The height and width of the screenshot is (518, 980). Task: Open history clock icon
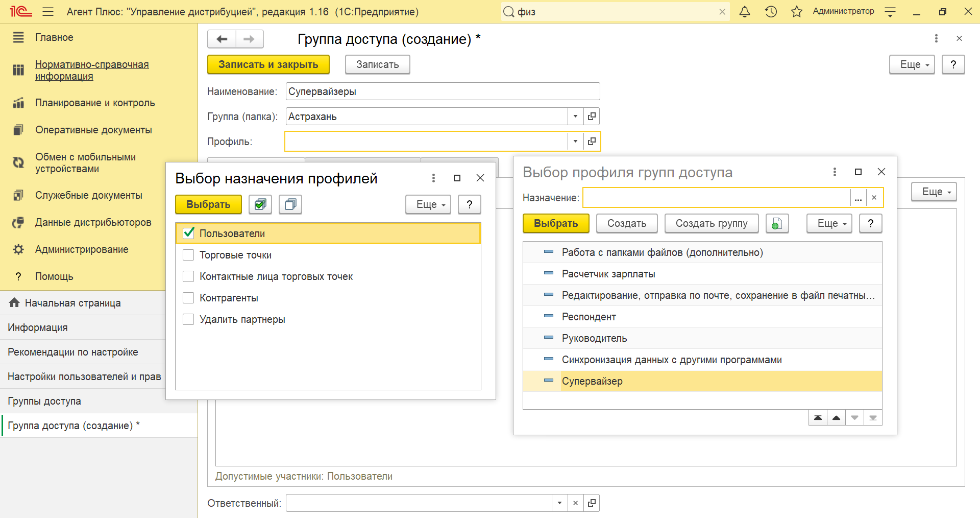(771, 11)
